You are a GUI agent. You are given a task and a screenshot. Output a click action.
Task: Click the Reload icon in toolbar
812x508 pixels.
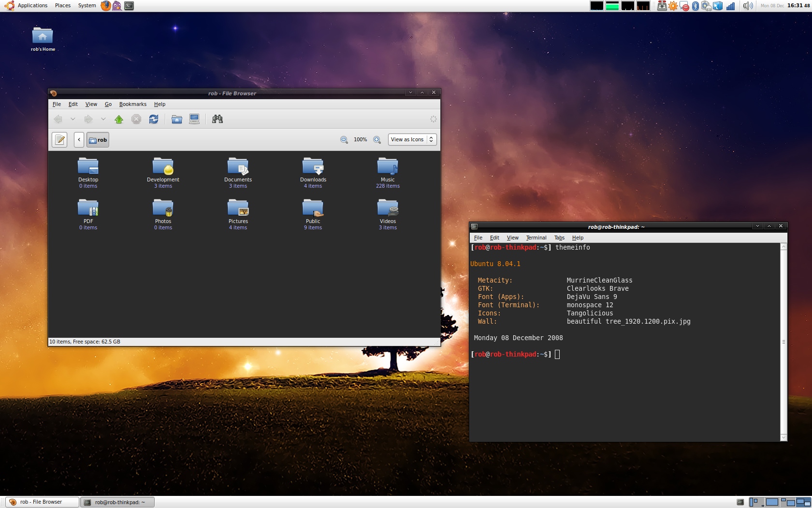pyautogui.click(x=154, y=120)
